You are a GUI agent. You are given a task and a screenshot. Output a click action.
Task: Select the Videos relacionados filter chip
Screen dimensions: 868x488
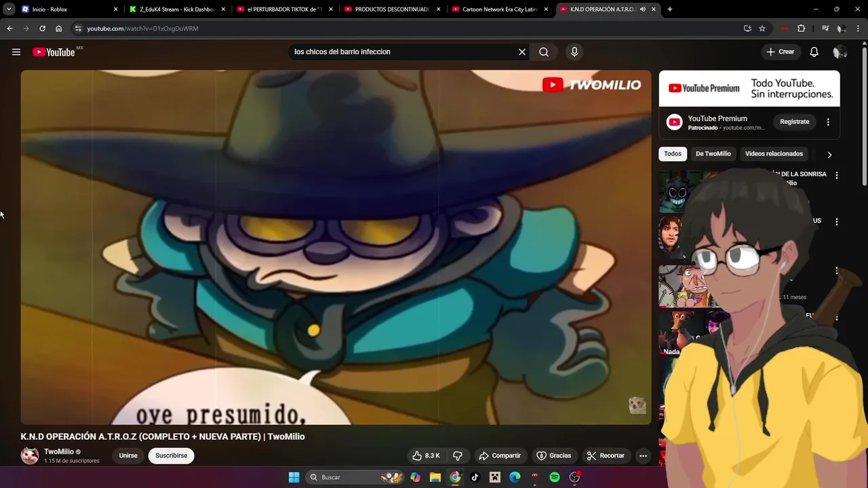pos(774,154)
